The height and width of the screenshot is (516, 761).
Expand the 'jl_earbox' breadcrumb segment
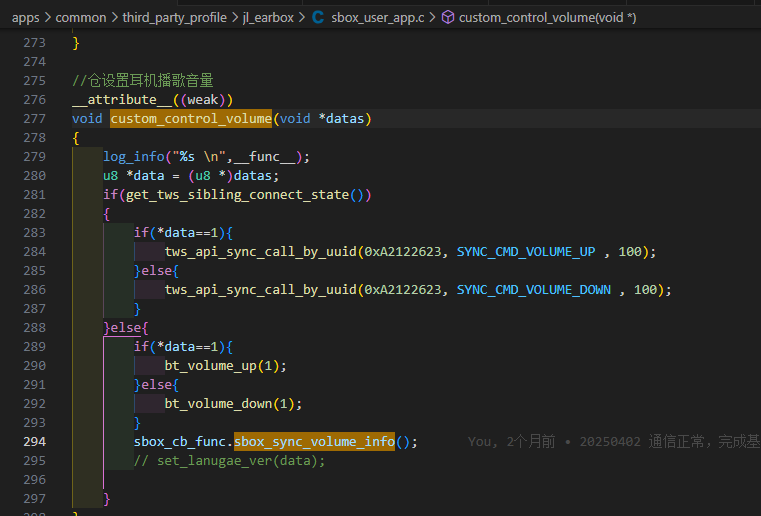(268, 18)
